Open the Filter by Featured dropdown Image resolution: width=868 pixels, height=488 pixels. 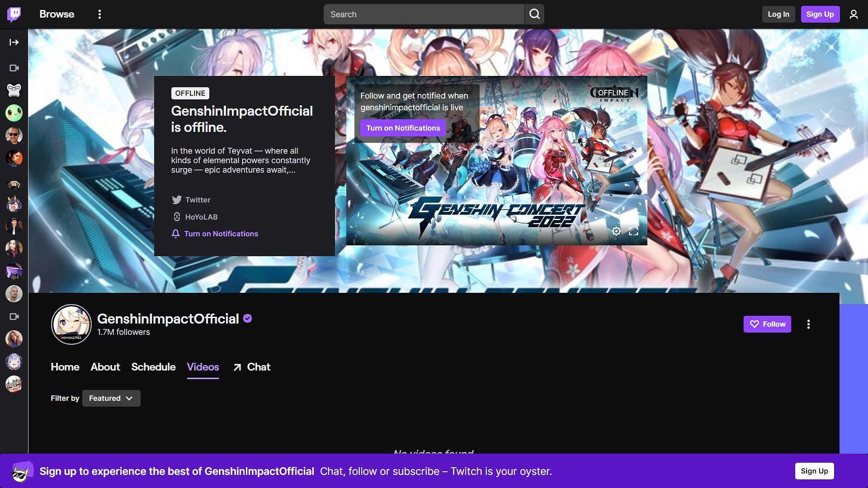[111, 399]
